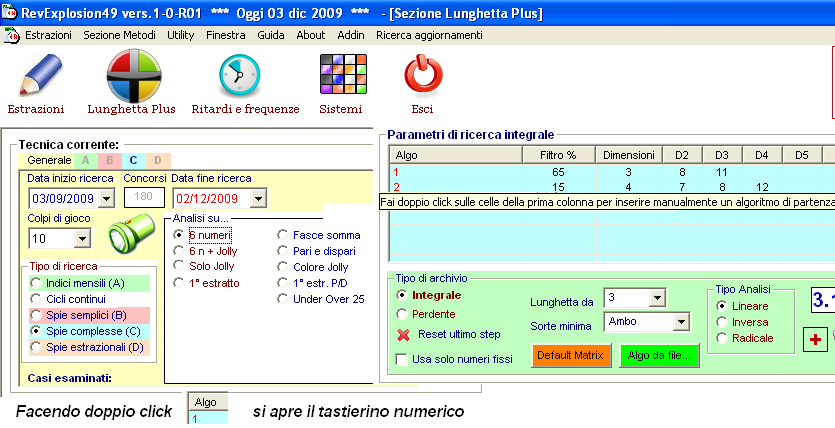Select 1° estr. P/D option
This screenshot has width=835, height=428.
282,283
